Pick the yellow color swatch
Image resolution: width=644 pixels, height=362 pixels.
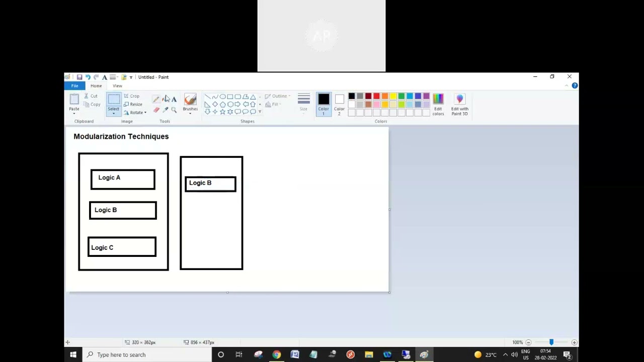click(x=393, y=96)
